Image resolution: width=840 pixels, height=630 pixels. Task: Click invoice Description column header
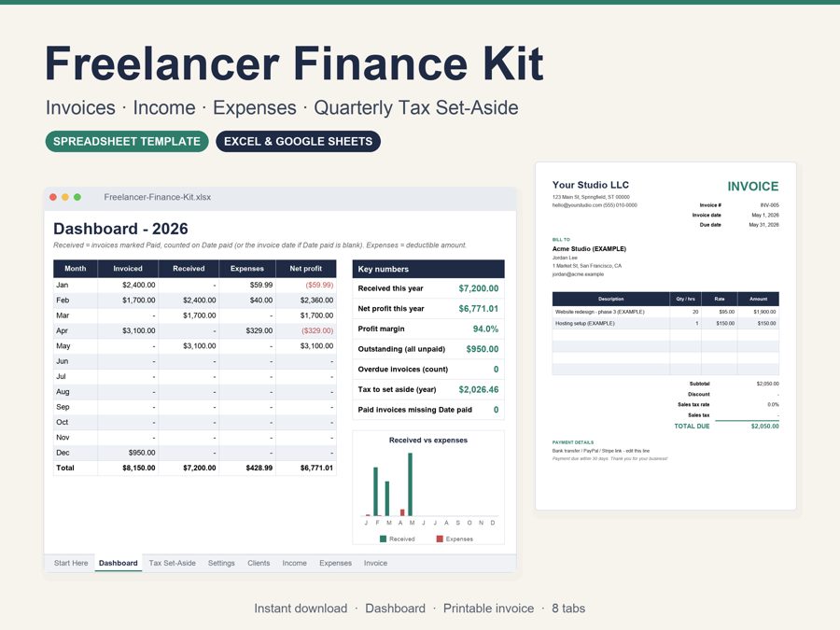(610, 299)
